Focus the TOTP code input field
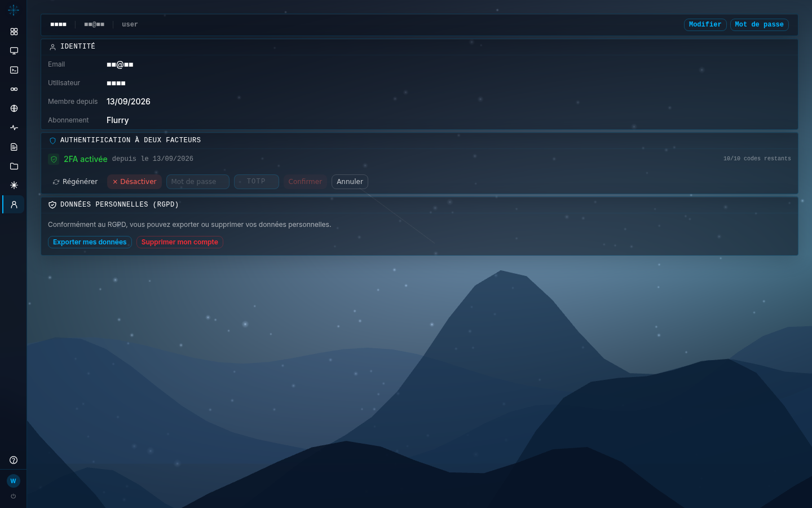Viewport: 812px width, 508px height. tap(257, 182)
